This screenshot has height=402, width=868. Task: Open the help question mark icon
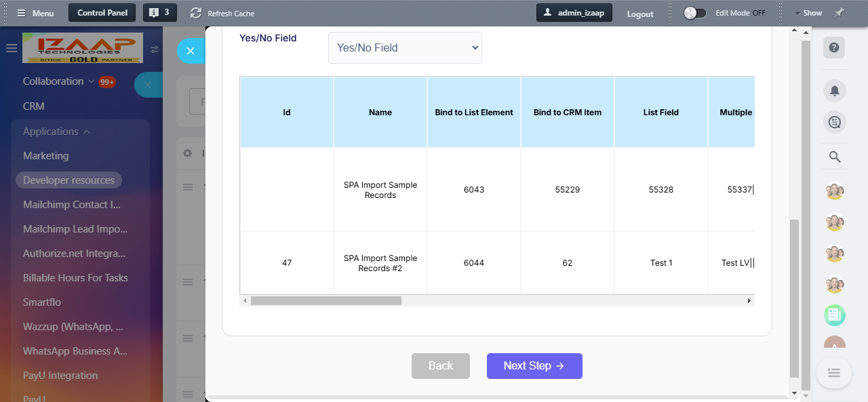834,47
